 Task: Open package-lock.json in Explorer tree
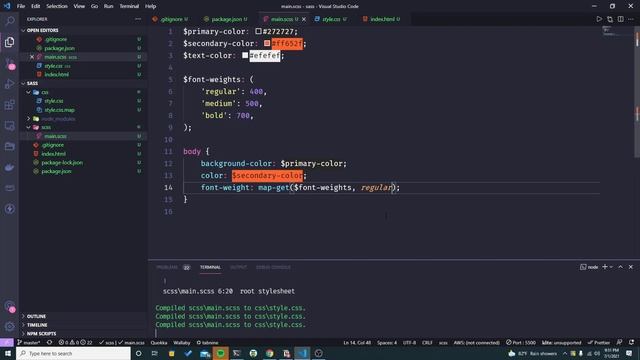[62, 162]
